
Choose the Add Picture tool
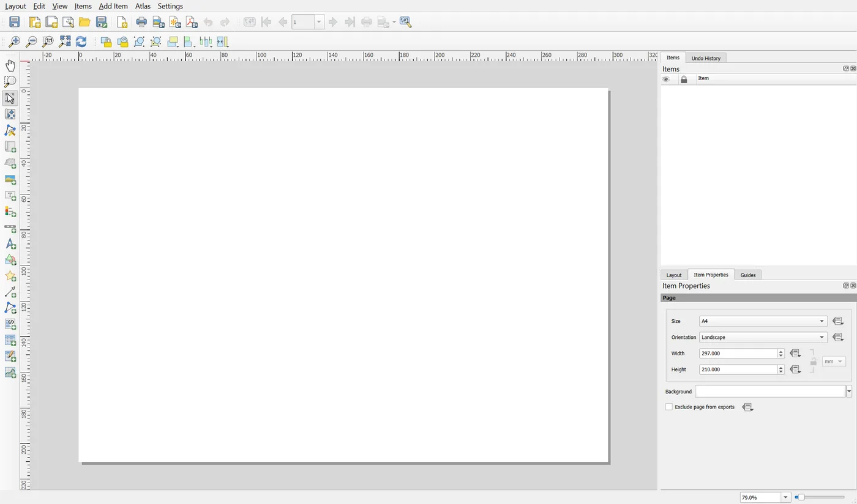click(10, 179)
